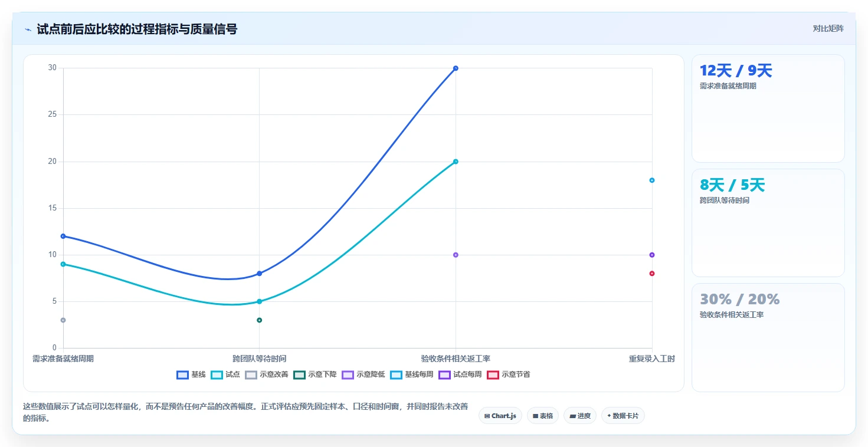Image resolution: width=868 pixels, height=447 pixels.
Task: Click the red 示意节省 point at value 8
Action: pos(652,274)
